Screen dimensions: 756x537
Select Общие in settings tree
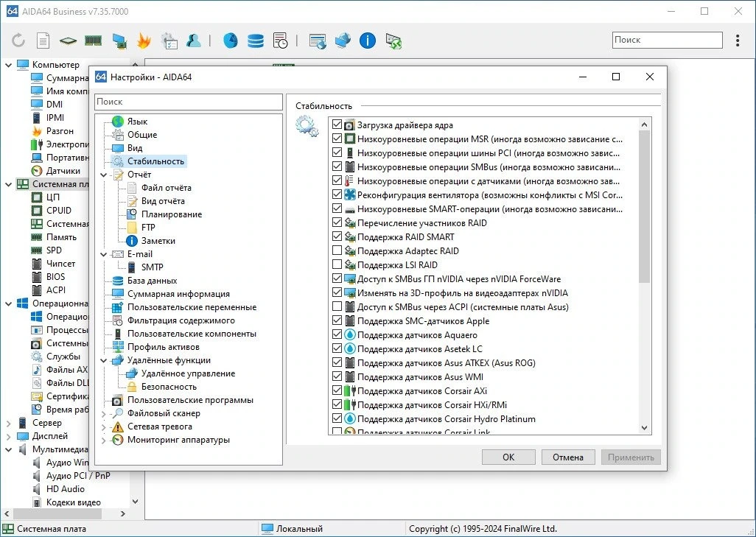click(141, 135)
